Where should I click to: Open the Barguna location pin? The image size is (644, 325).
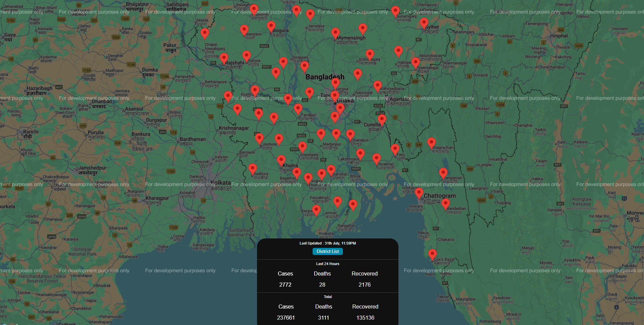click(x=316, y=210)
